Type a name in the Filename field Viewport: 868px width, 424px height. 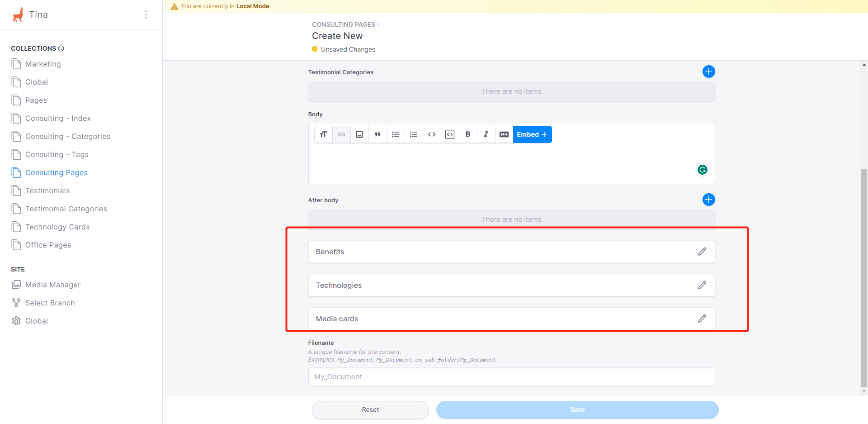(511, 376)
